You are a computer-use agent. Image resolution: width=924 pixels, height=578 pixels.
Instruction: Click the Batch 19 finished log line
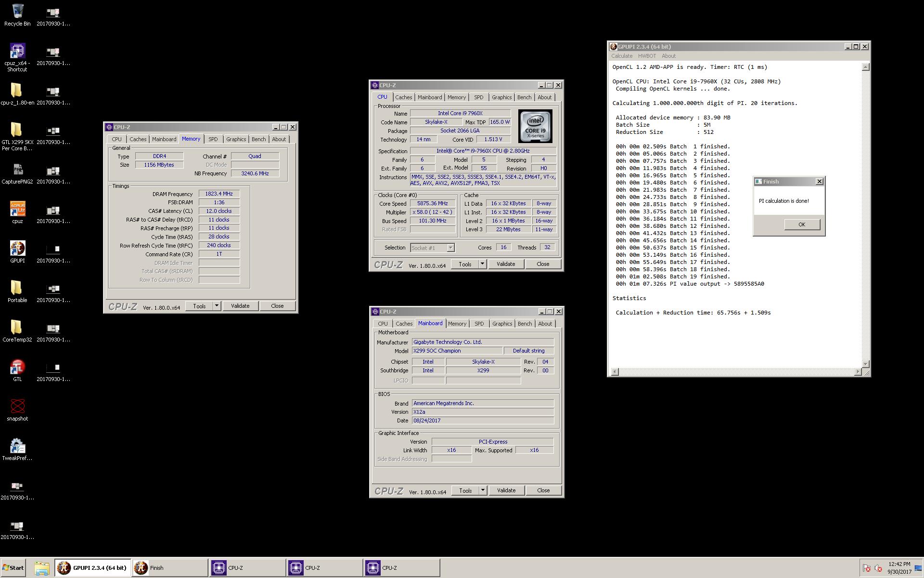point(673,276)
